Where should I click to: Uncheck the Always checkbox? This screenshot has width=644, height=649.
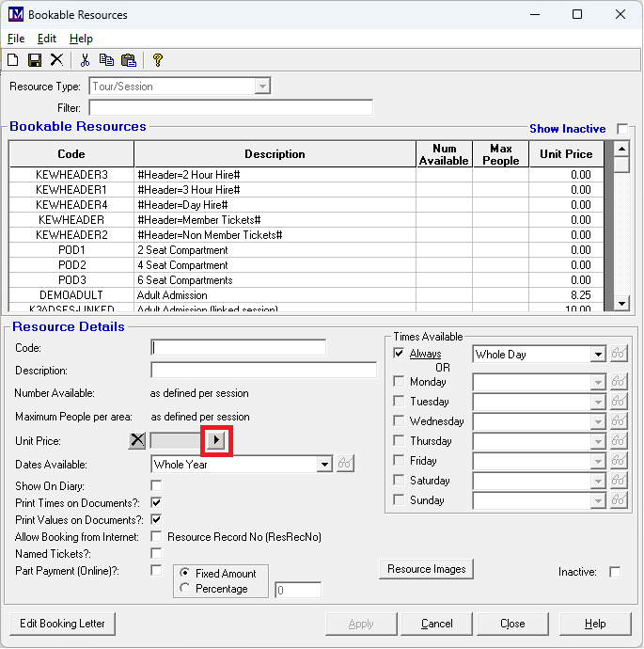pyautogui.click(x=399, y=353)
